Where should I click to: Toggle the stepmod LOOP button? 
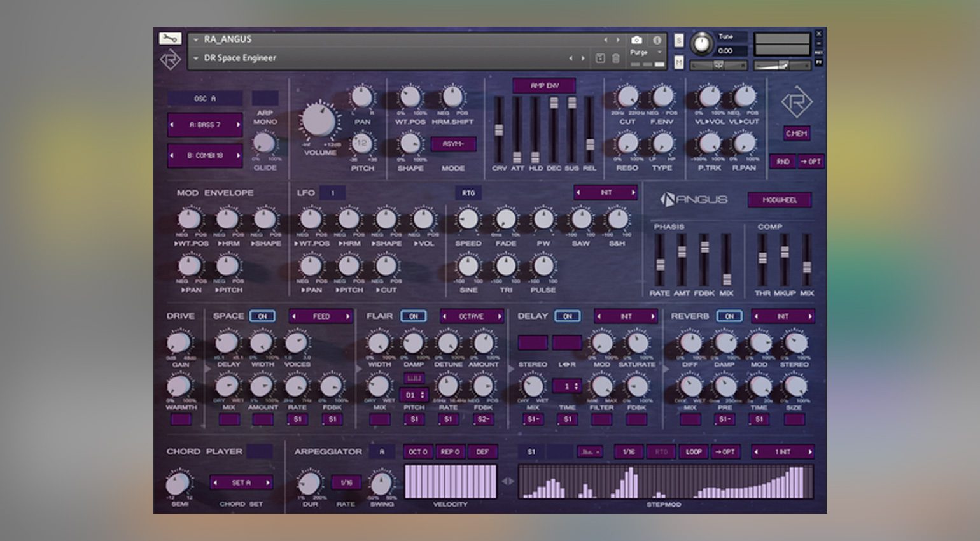[x=694, y=452]
